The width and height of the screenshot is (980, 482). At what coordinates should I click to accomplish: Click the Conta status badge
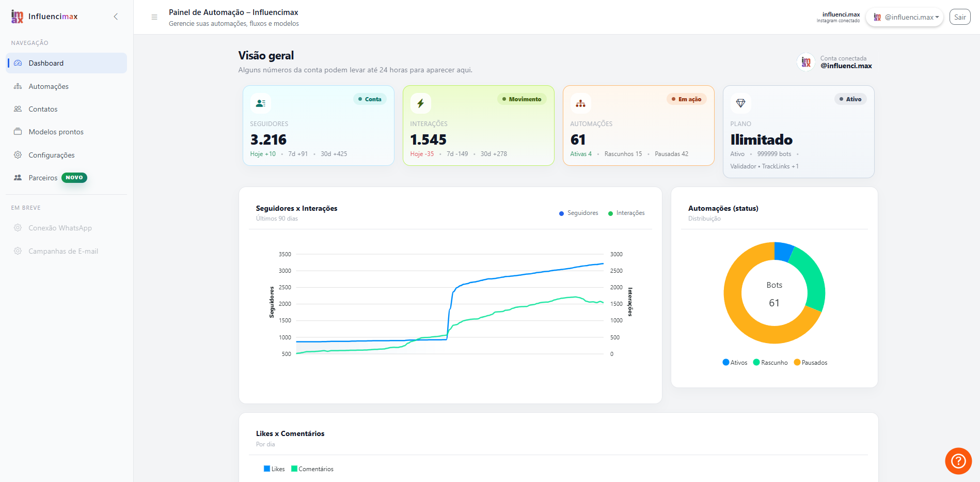point(370,99)
